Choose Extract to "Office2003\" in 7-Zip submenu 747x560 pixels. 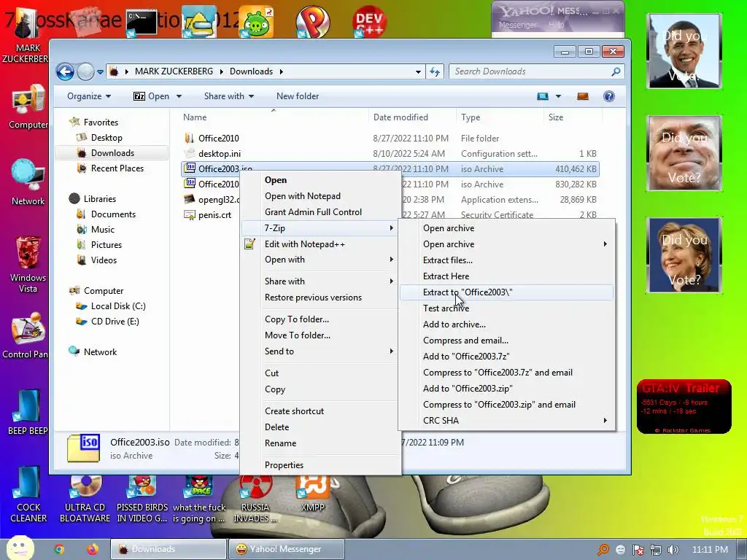(x=507, y=292)
